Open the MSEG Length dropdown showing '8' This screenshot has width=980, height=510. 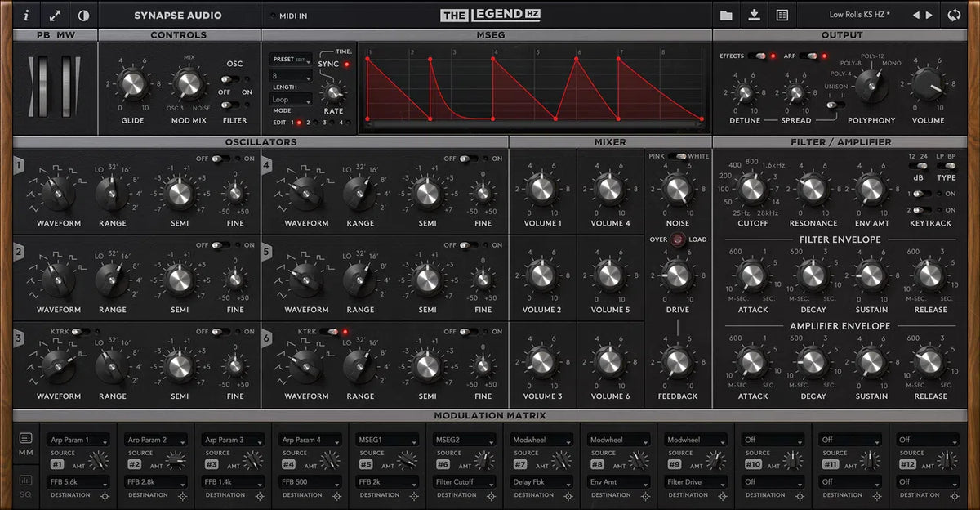(x=290, y=74)
